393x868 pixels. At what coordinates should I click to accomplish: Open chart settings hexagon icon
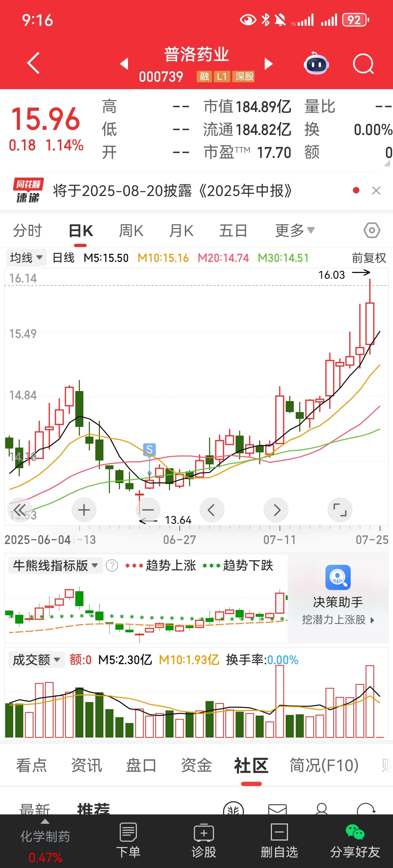click(x=372, y=231)
